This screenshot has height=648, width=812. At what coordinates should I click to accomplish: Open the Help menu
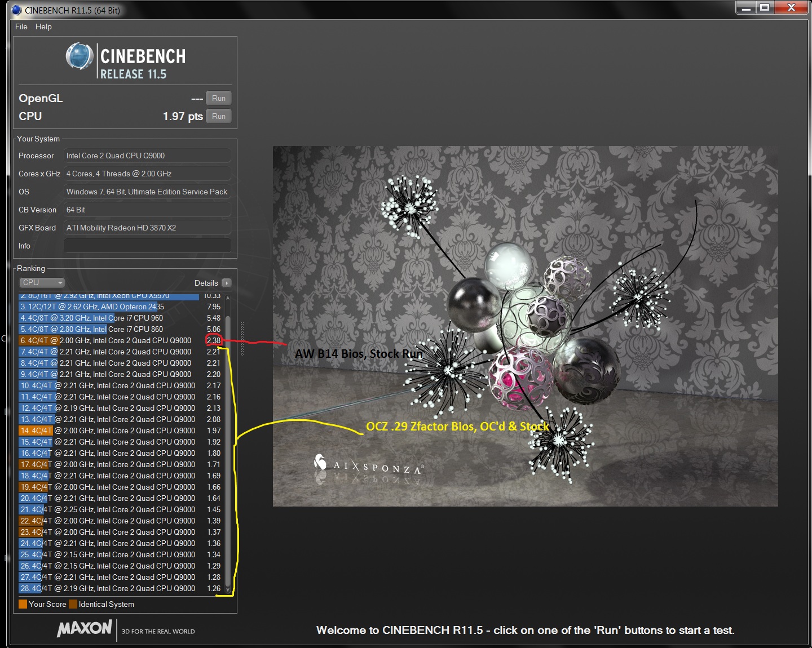click(x=43, y=26)
